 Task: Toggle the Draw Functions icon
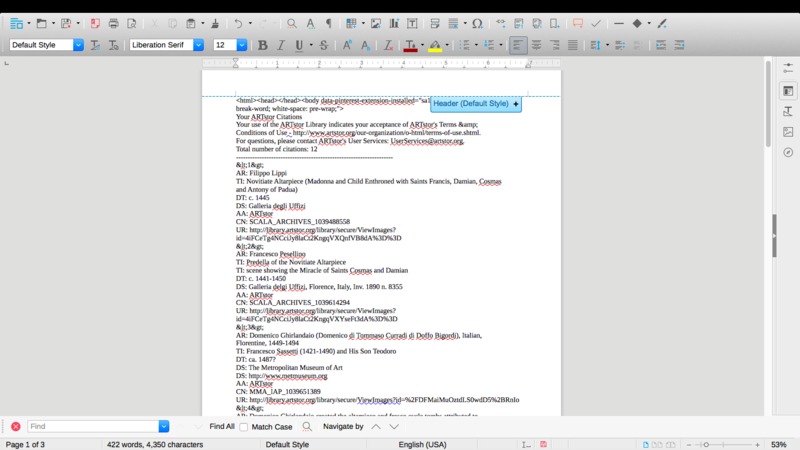[x=662, y=23]
